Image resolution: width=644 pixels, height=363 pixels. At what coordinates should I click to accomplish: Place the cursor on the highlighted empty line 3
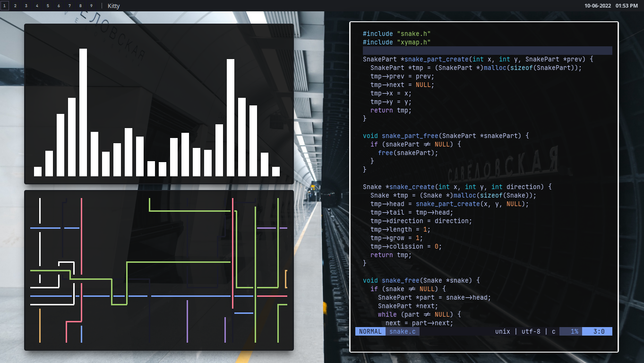[488, 51]
